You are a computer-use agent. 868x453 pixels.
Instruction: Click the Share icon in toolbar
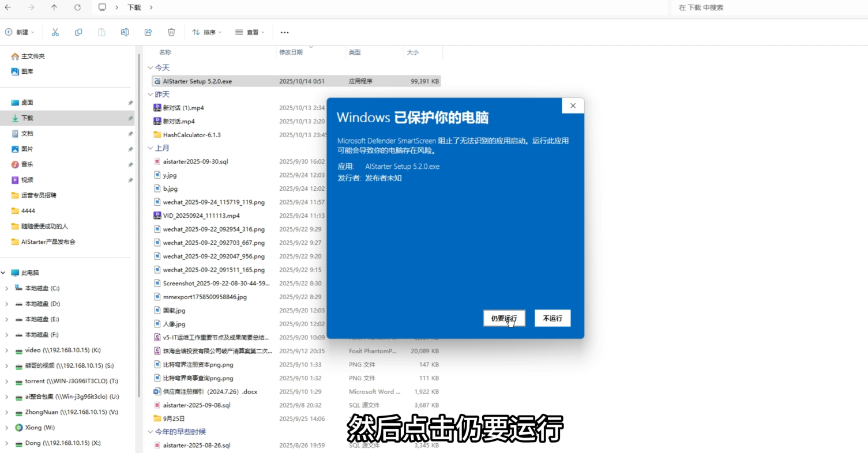(x=148, y=32)
